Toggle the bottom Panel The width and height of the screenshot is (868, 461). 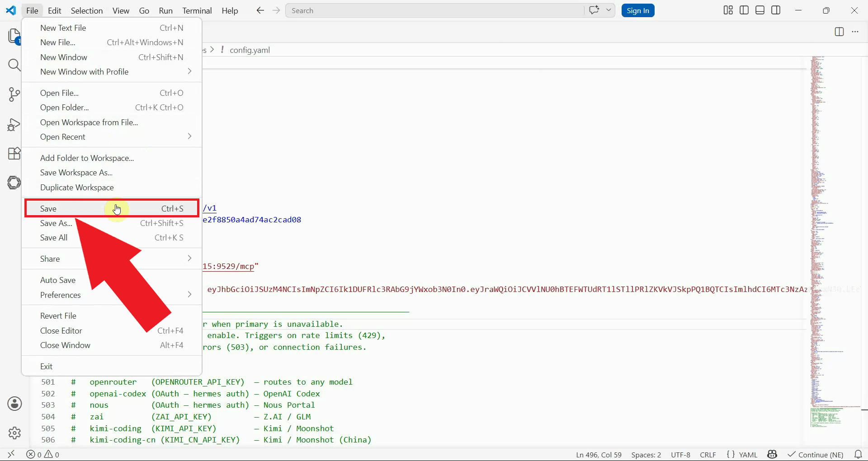(760, 10)
